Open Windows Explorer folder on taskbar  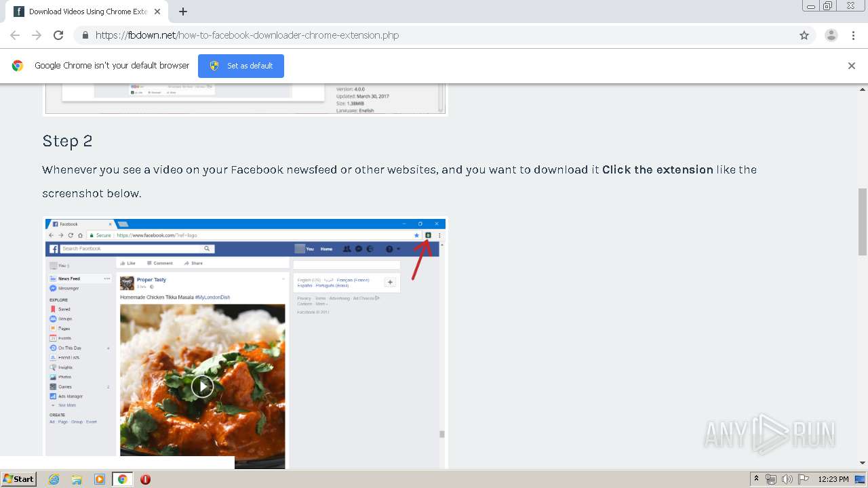coord(77,479)
